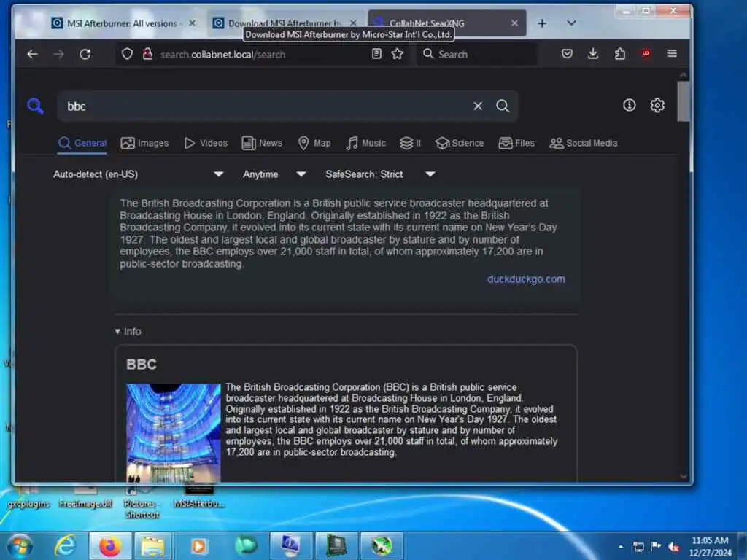Switch to the IT category tab
The height and width of the screenshot is (560, 747).
410,144
